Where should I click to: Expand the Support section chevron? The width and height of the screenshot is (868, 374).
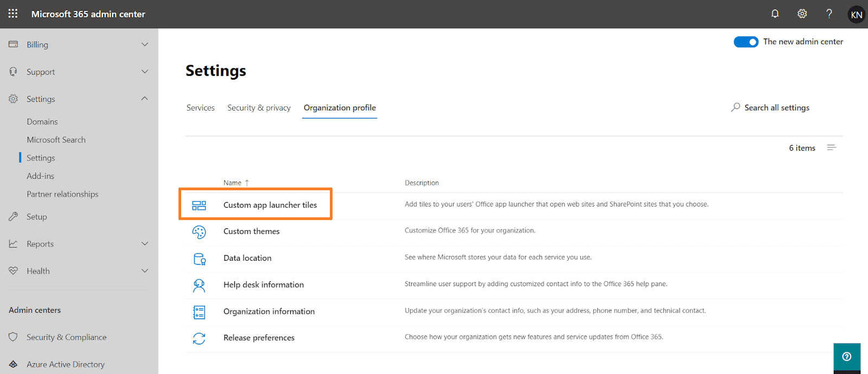145,72
